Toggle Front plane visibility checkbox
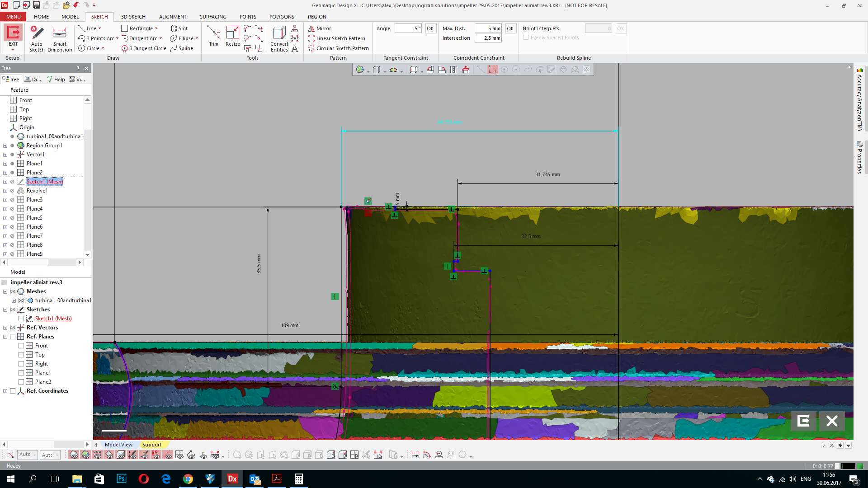The image size is (868, 488). [21, 346]
